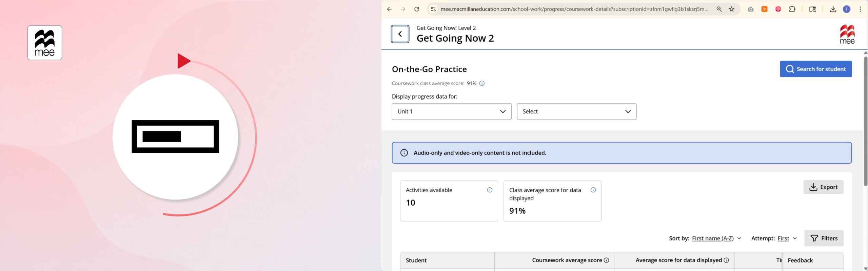Viewport: 868px width, 271px height.
Task: Click the Export button
Action: click(823, 187)
